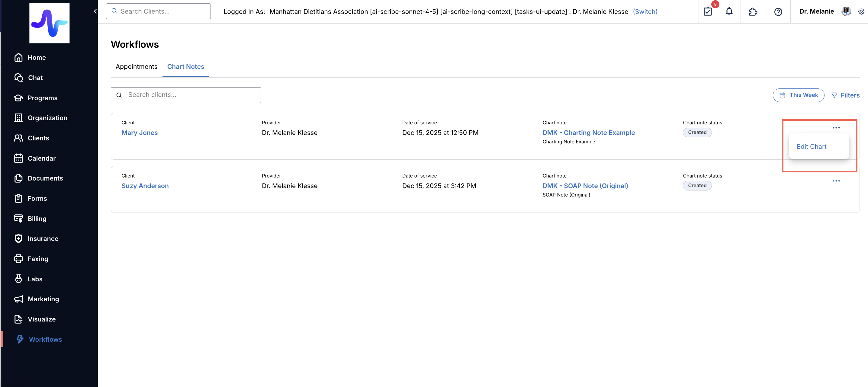Viewport: 868px width, 387px height.
Task: Switch to the Appointments tab
Action: (136, 67)
